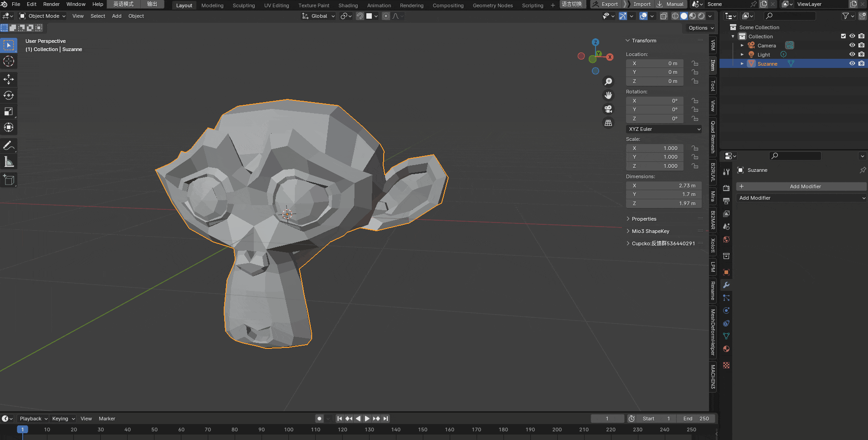
Task: Expand the Properties panel in sidebar
Action: click(x=644, y=219)
